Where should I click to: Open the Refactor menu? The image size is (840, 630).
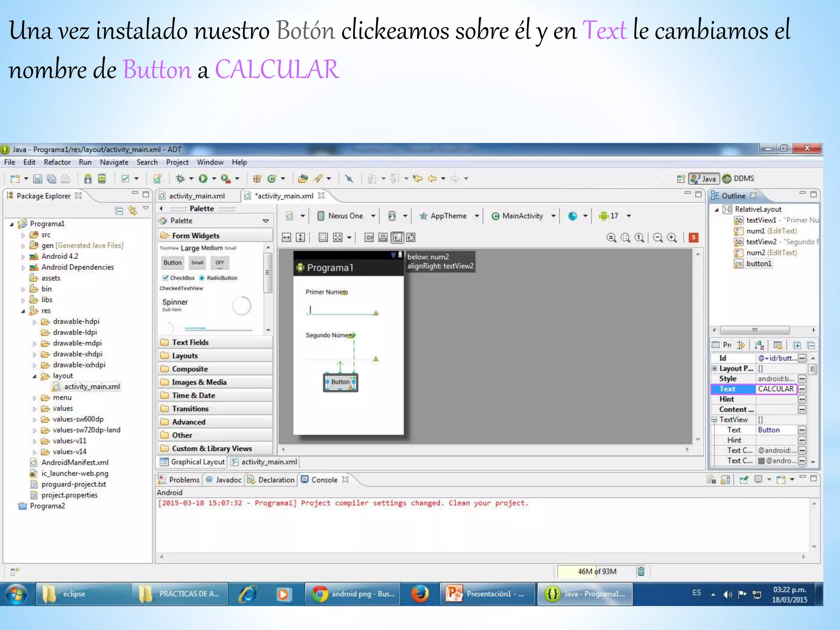(57, 162)
